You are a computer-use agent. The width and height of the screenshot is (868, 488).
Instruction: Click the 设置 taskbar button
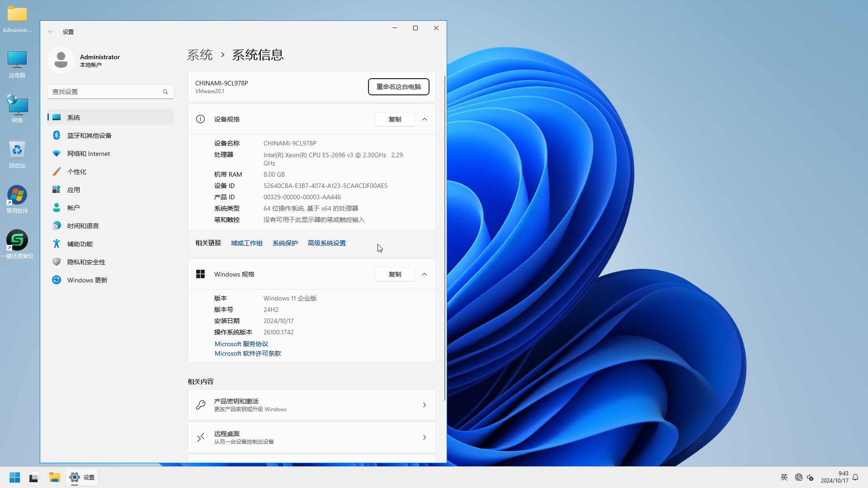[82, 477]
